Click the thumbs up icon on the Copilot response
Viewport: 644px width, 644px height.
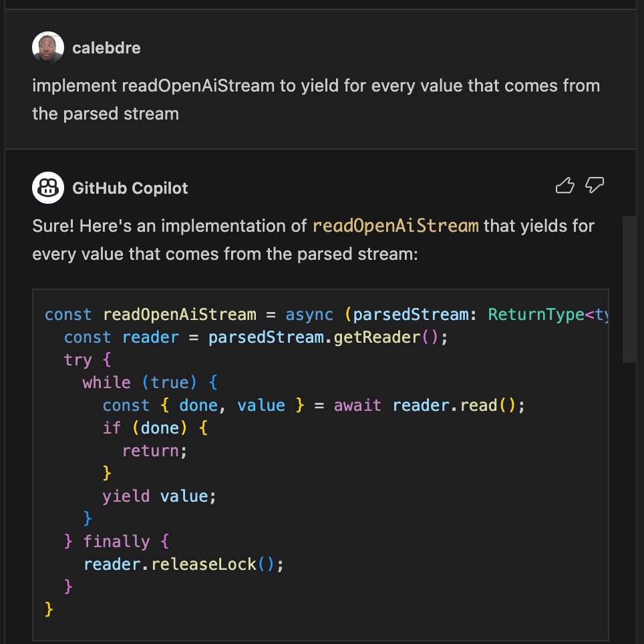coord(565,185)
